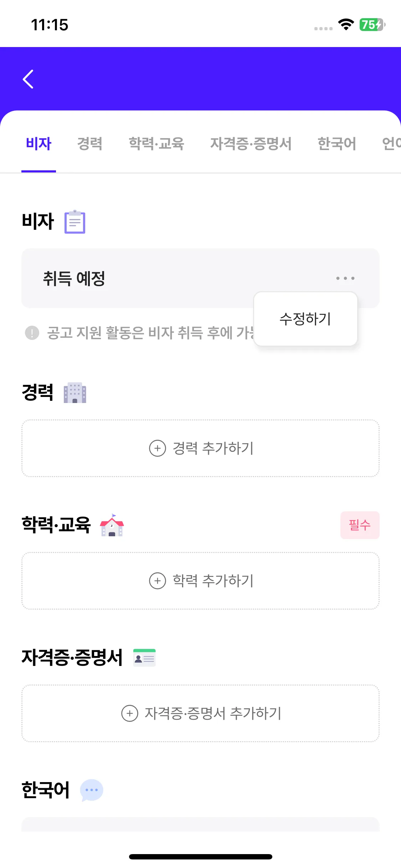The width and height of the screenshot is (401, 868).
Task: Tap the partially visible last tab on the right
Action: point(391,144)
